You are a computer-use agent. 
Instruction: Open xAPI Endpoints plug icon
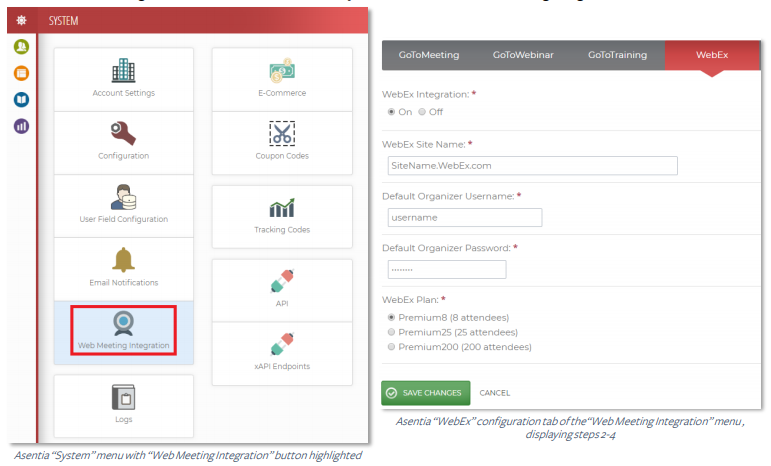coord(282,344)
